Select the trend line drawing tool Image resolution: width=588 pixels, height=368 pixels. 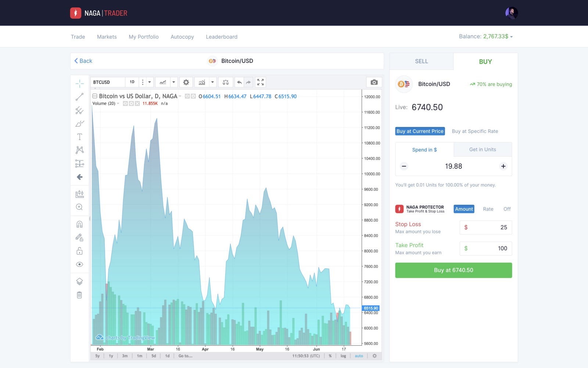tap(79, 97)
